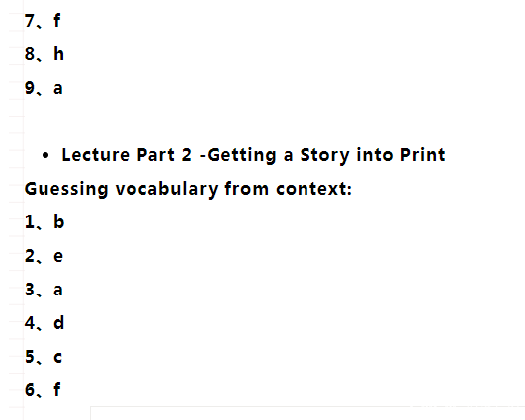Click the bullet point before Lecture Part 2

click(45, 155)
